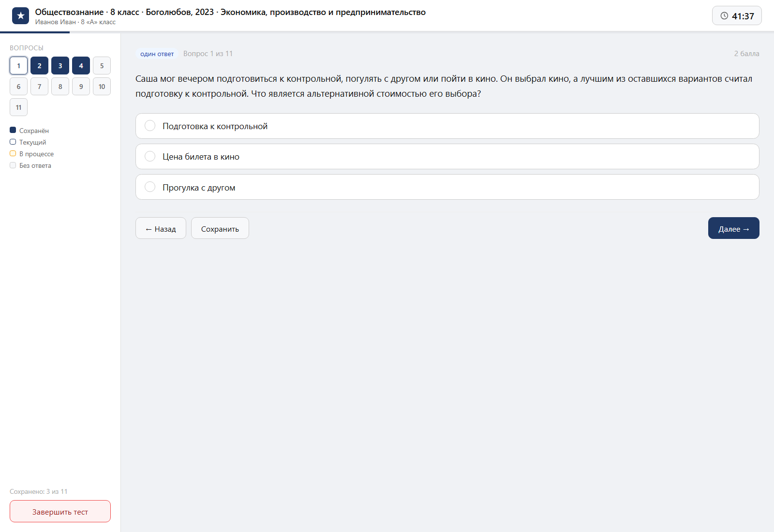Screen dimensions: 774x532
Task: Select answer 'Прогулка с другом'
Action: click(447, 187)
